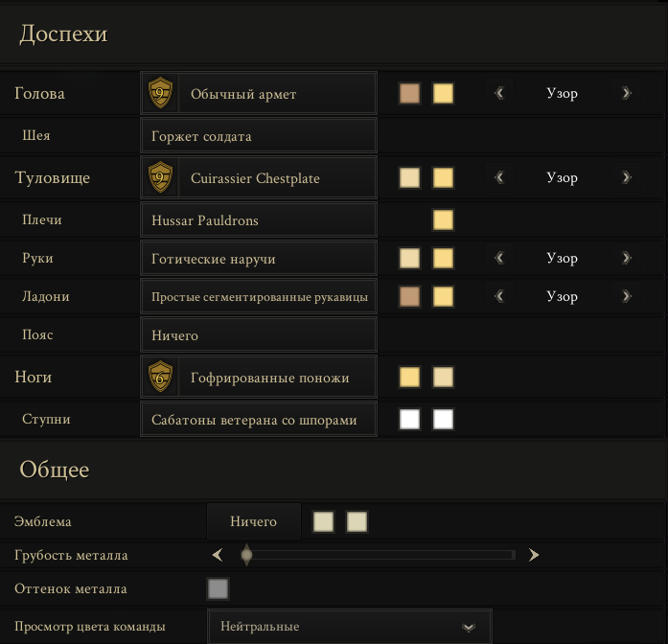Select the next pattern for Руки
Screen dimensions: 668x644
pos(626,258)
